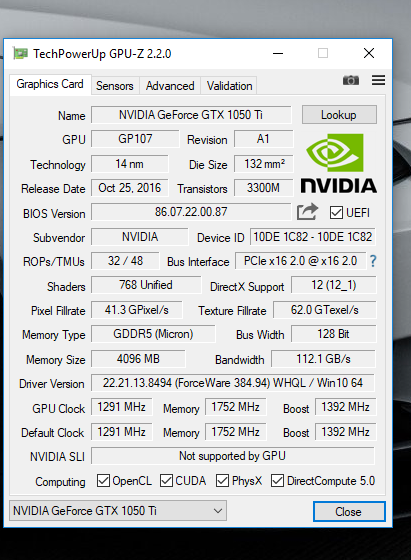Switch to the Advanced tab

(170, 86)
